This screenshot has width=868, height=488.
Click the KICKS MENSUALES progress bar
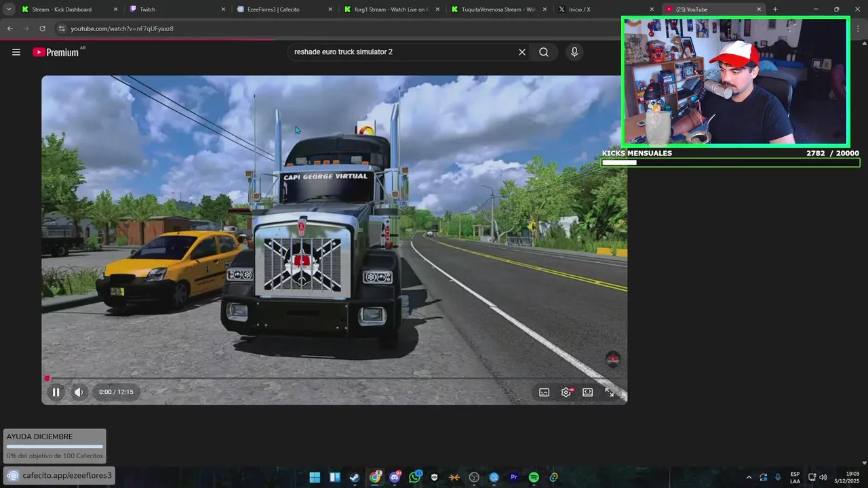[x=730, y=163]
